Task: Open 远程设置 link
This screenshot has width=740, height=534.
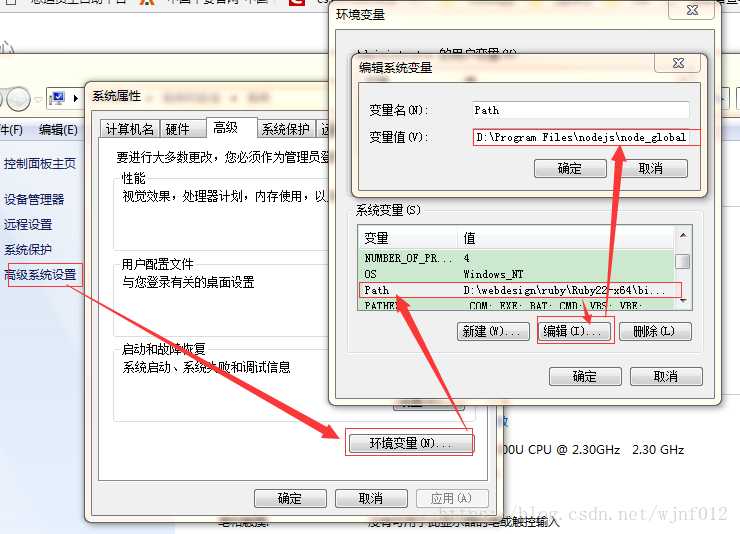Action: pyautogui.click(x=28, y=225)
